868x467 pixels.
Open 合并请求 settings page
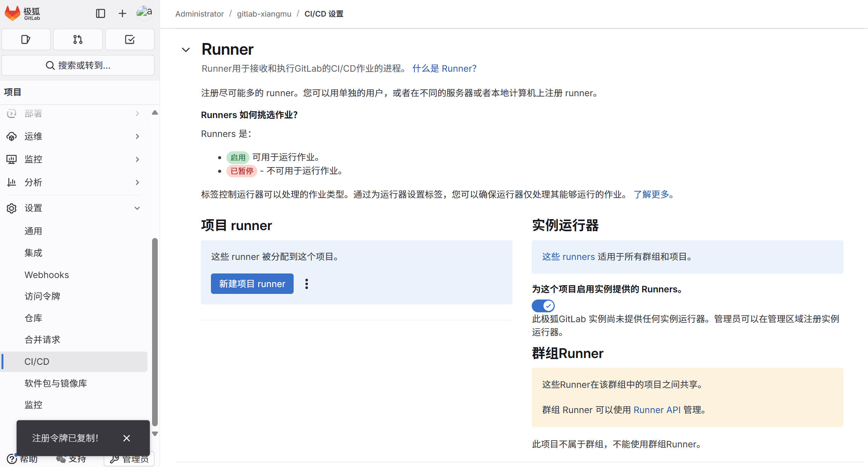click(x=74, y=339)
